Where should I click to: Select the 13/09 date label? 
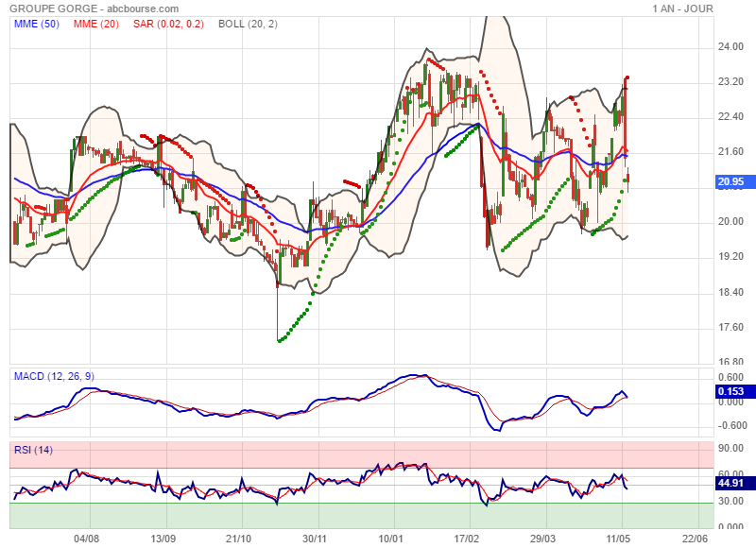click(163, 539)
